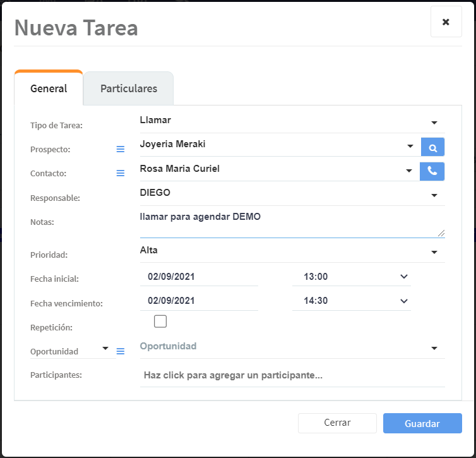
Task: Click the search icon next to Joyeria Meraki
Action: (x=432, y=147)
